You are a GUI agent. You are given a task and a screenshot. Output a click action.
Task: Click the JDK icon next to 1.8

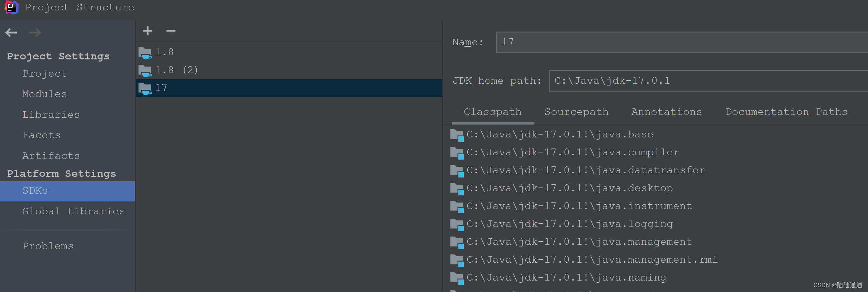point(145,53)
